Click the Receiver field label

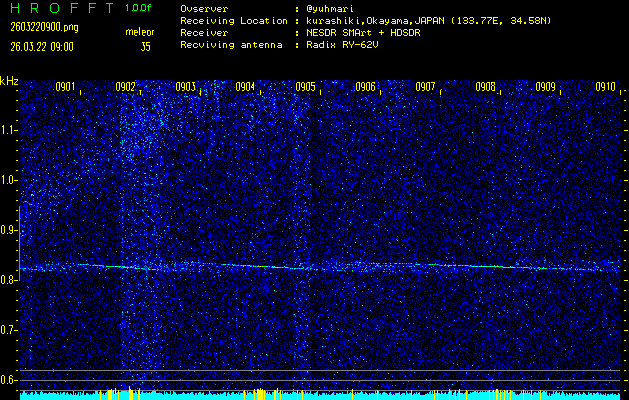pyautogui.click(x=204, y=33)
